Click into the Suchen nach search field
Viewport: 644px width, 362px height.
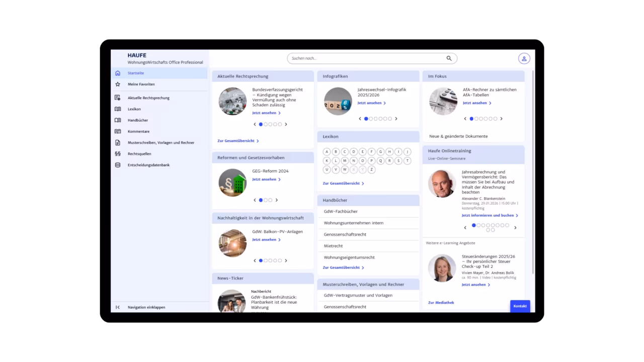point(365,58)
